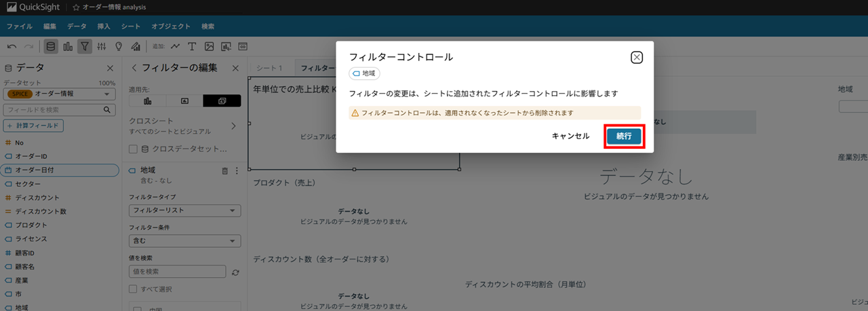Open the 編集 menu
Viewport: 868px width, 311px height.
click(x=50, y=26)
